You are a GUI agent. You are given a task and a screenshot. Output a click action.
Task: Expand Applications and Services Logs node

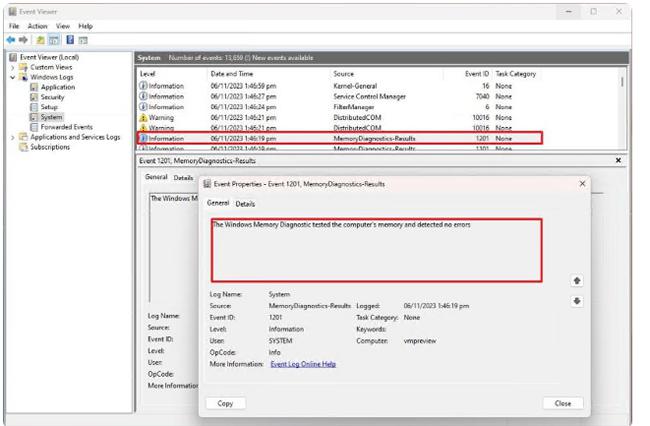(x=13, y=137)
